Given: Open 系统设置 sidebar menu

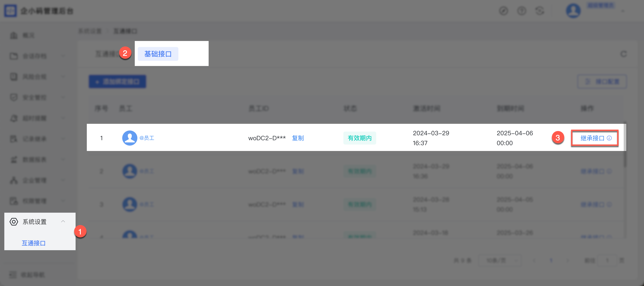Looking at the screenshot, I should pos(40,222).
